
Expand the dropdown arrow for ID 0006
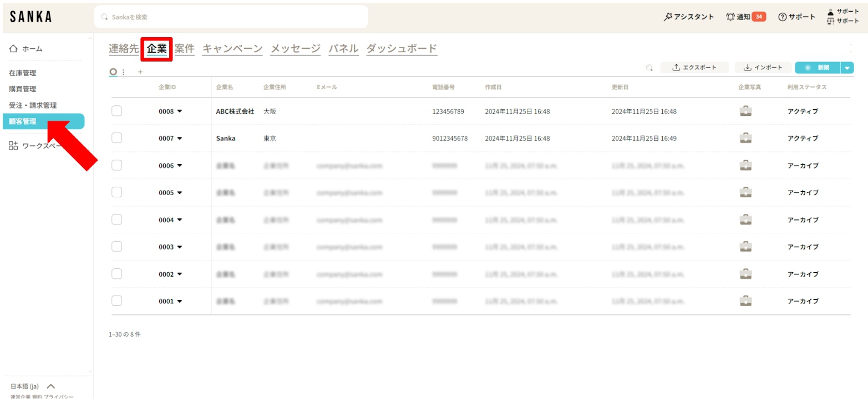[x=180, y=165]
